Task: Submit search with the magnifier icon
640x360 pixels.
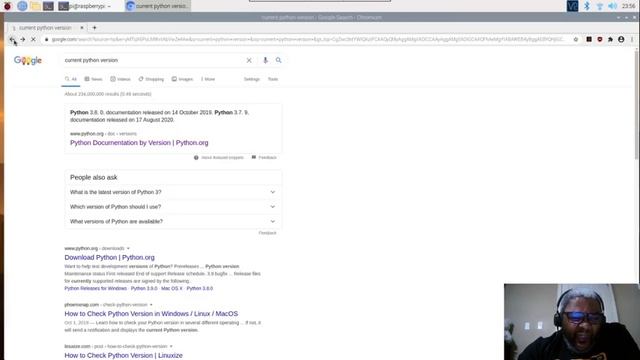Action: coord(278,60)
